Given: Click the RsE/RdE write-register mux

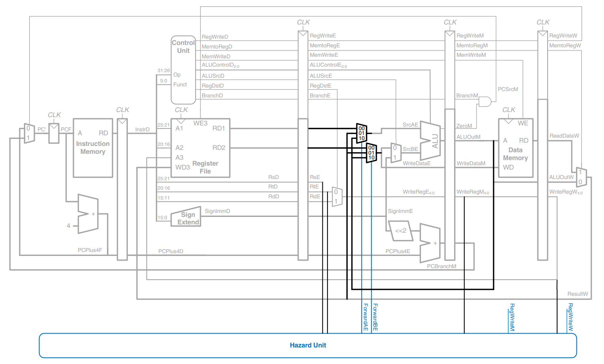Looking at the screenshot, I should 337,196.
